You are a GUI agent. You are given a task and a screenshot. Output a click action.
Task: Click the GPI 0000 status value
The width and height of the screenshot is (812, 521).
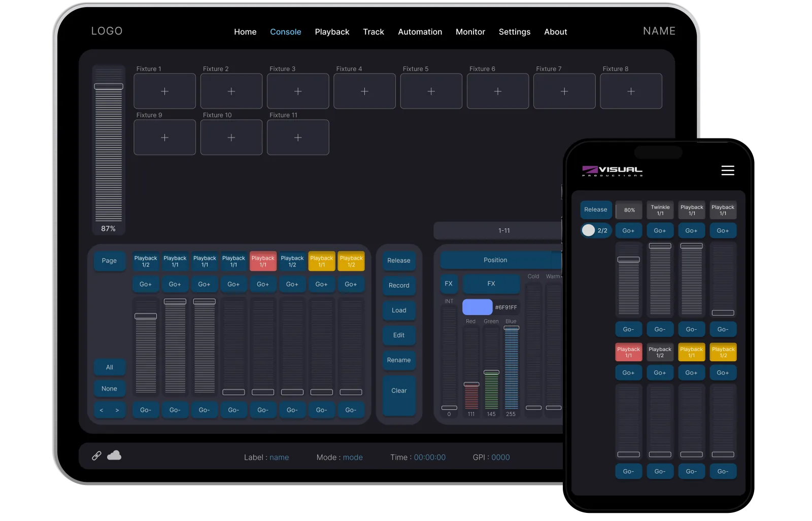(x=500, y=458)
